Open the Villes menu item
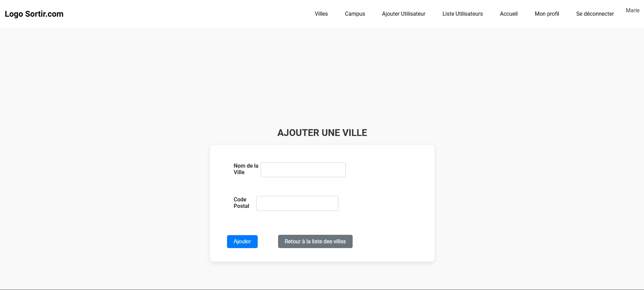This screenshot has height=290, width=644. point(321,14)
